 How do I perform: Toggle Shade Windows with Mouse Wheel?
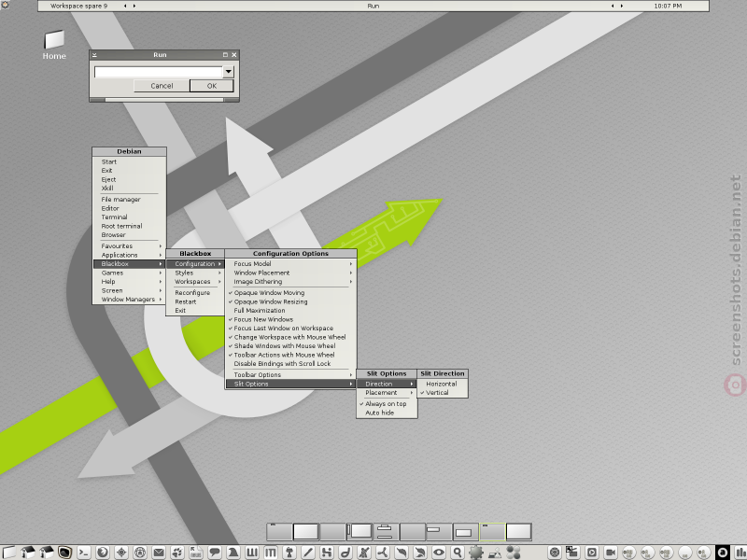point(290,346)
